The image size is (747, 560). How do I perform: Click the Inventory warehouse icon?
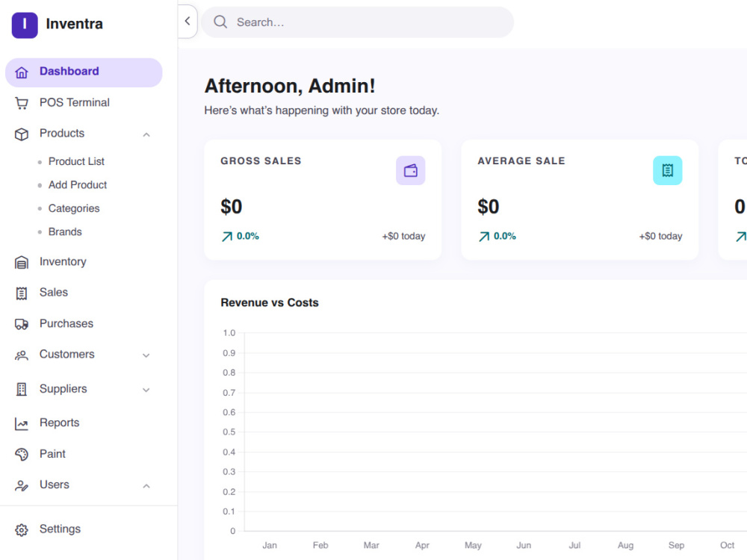coord(22,262)
